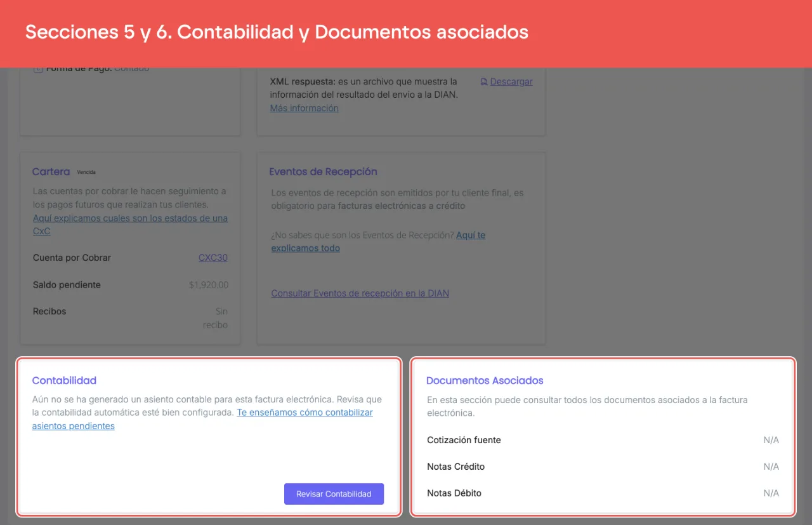The height and width of the screenshot is (525, 812).
Task: Click the Recibos label
Action: (49, 311)
